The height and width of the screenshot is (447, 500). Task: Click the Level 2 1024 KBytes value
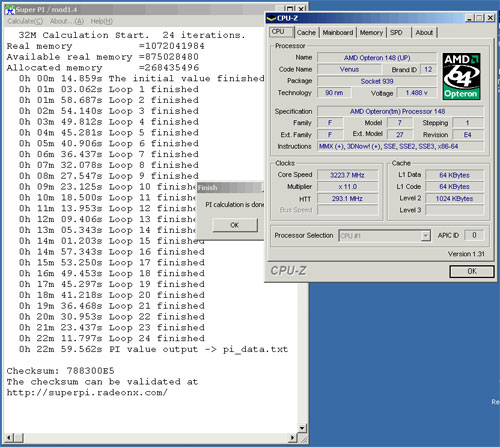454,199
